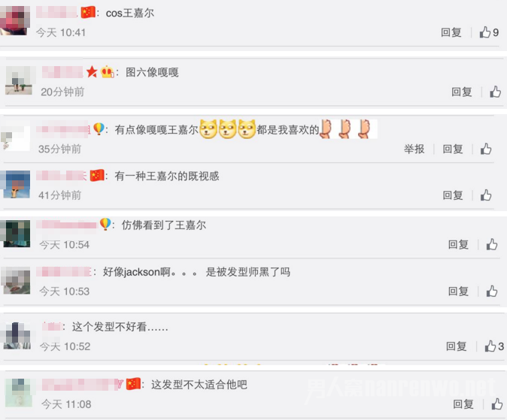The height and width of the screenshot is (420, 507).
Task: Reply to the comment posted 41分钟前
Action: pyautogui.click(x=453, y=195)
